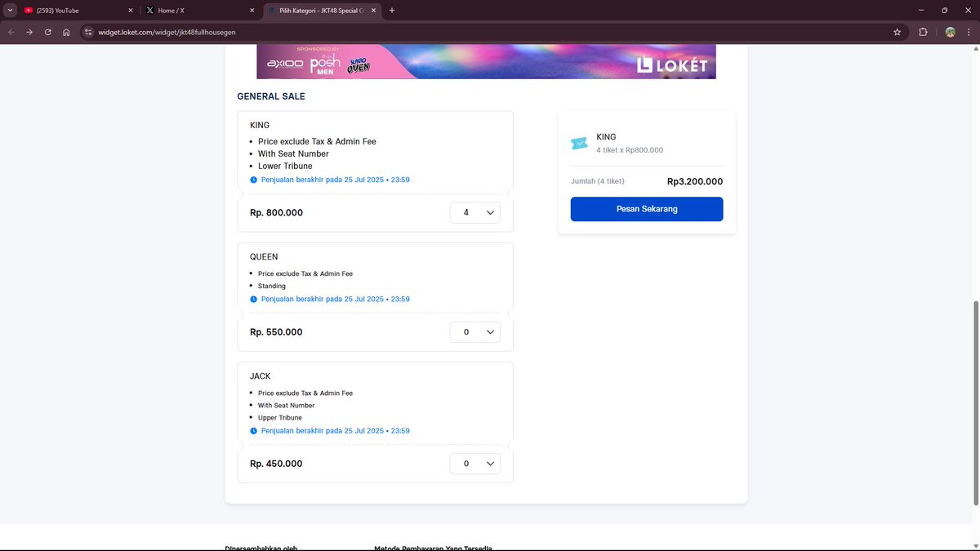The width and height of the screenshot is (980, 551).
Task: Click the total Rp3.200.000
Action: click(695, 182)
